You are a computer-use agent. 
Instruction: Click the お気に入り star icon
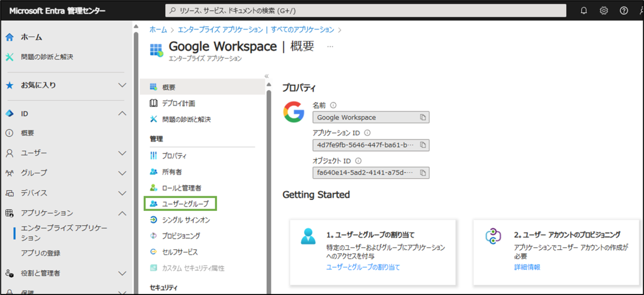pos(10,85)
